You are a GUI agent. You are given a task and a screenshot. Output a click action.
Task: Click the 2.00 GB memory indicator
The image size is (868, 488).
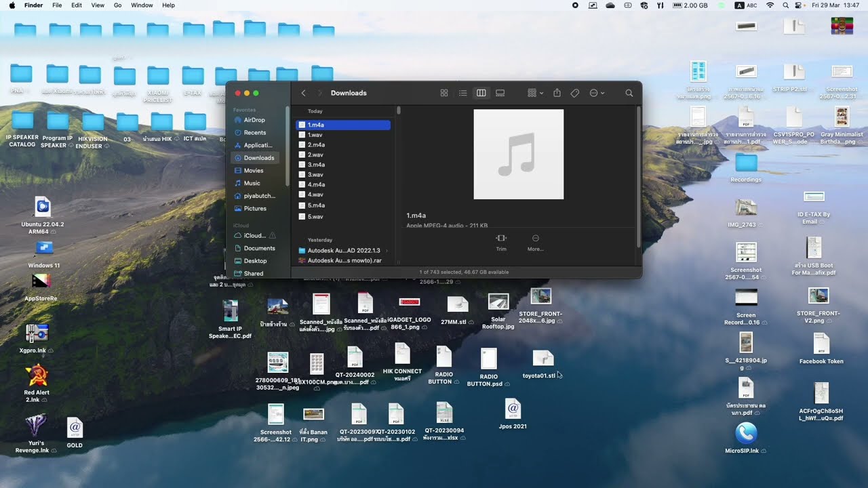point(691,5)
